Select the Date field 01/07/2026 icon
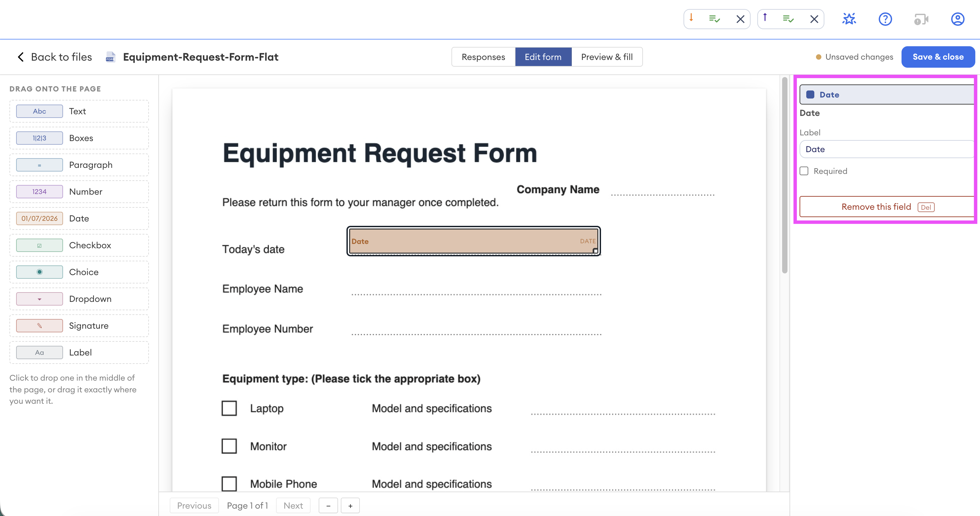Image resolution: width=980 pixels, height=516 pixels. coord(40,218)
